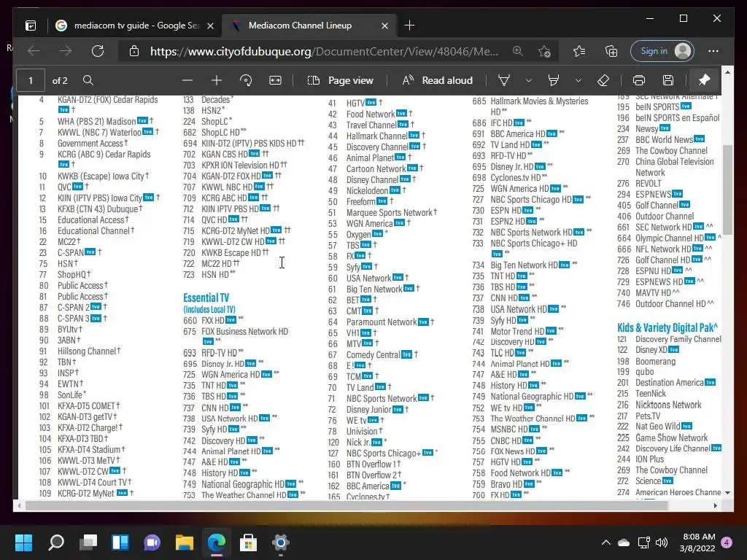Click the volume speaker tray icon
This screenshot has width=747, height=560.
(x=662, y=542)
